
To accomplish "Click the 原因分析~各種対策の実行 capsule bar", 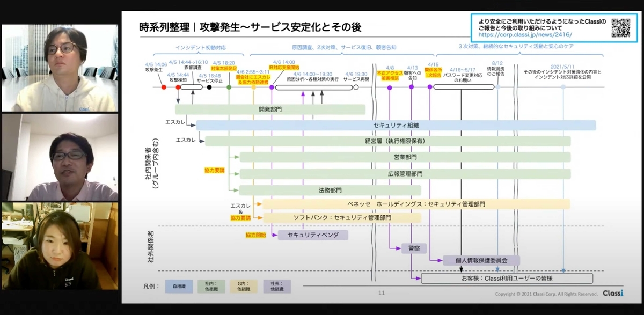I will pos(313,87).
